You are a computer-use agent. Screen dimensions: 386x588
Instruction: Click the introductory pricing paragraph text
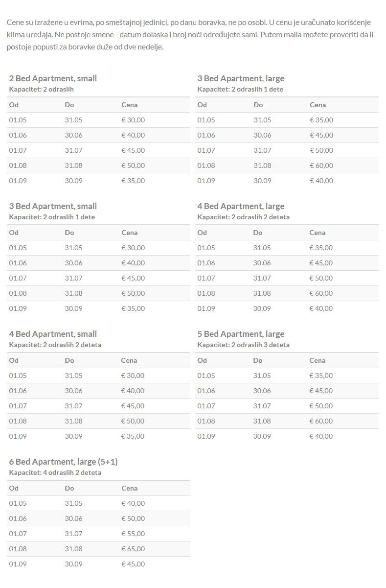pos(190,34)
